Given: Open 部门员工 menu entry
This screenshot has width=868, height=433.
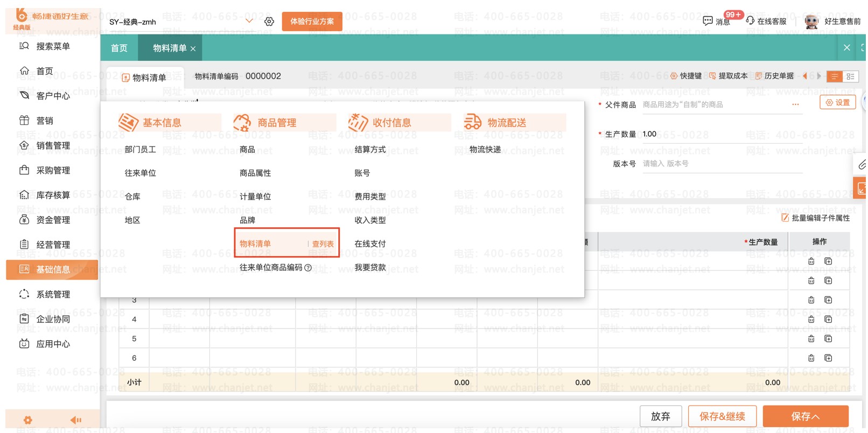Looking at the screenshot, I should pos(141,149).
